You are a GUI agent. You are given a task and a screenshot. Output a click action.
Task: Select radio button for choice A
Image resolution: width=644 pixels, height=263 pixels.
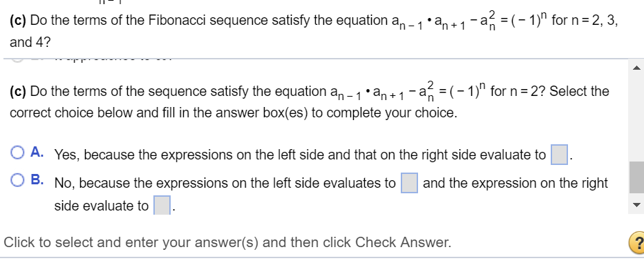[17, 153]
